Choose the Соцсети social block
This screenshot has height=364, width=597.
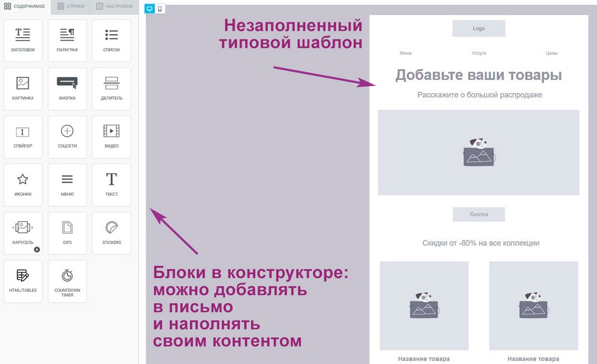pyautogui.click(x=67, y=137)
